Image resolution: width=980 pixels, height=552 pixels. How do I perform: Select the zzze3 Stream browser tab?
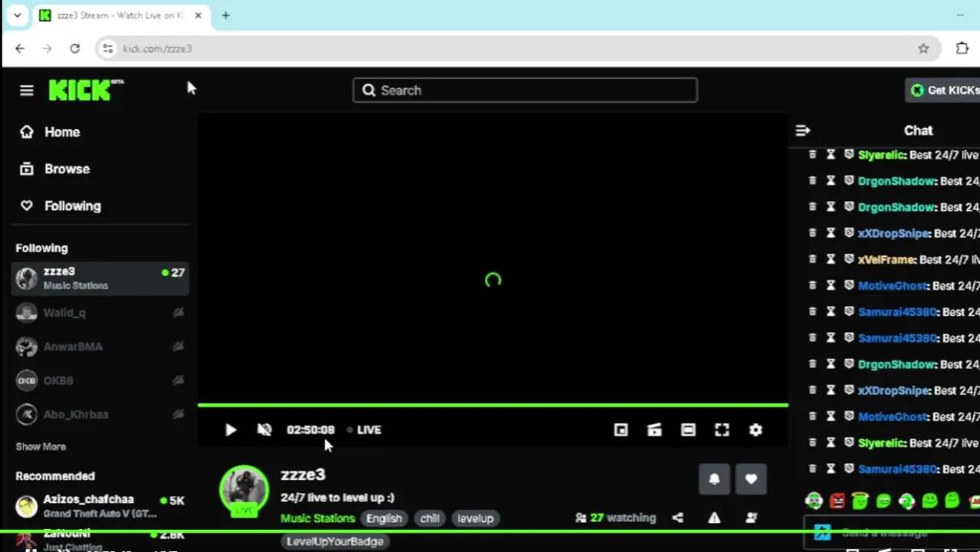click(120, 15)
